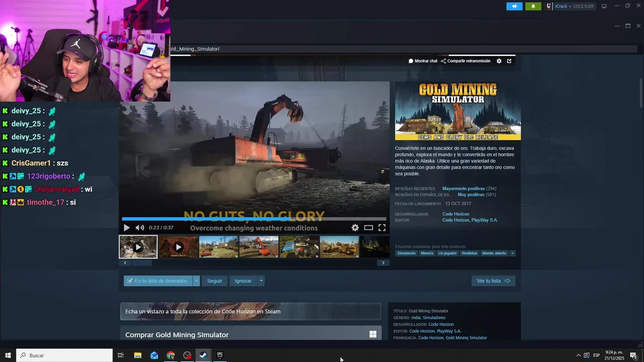Select the Realistas tag
Viewport: 644px width, 362px height.
pos(469,253)
